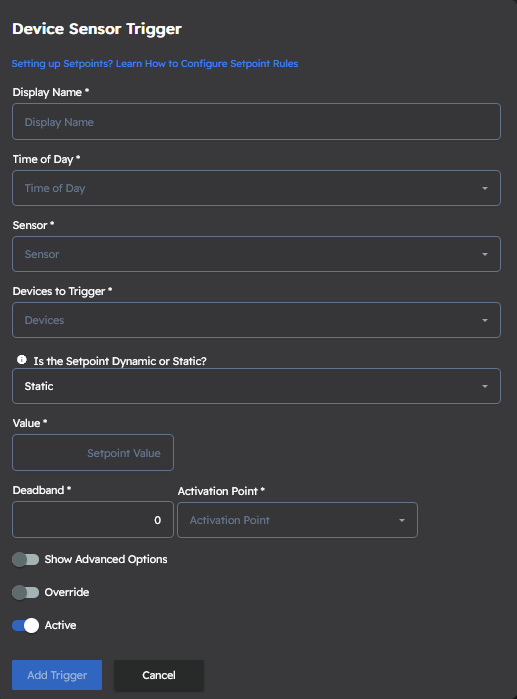This screenshot has width=517, height=699.
Task: Click the setpoint info icon
Action: point(21,360)
